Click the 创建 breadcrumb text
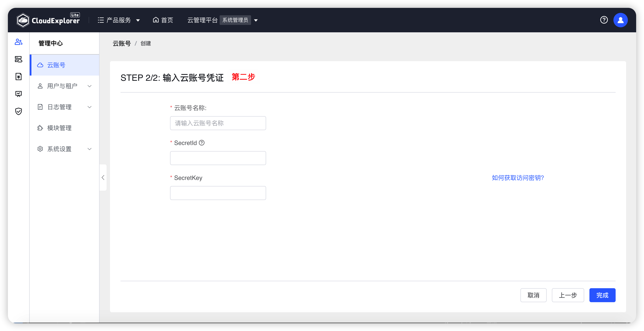644x331 pixels. coord(146,43)
